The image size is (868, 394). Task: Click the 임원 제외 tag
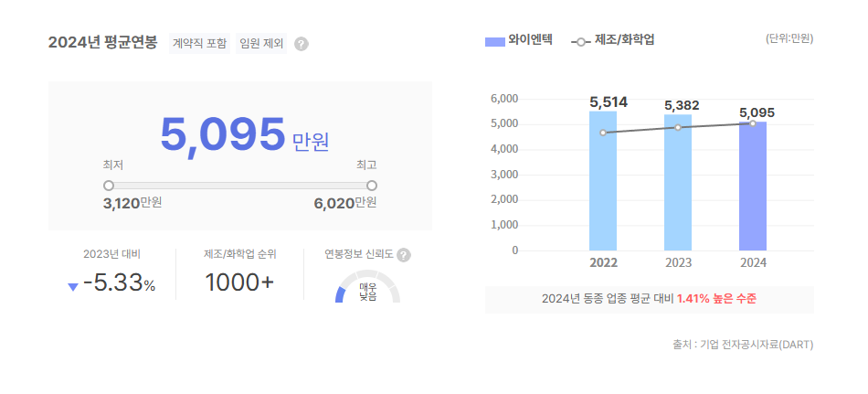[261, 43]
